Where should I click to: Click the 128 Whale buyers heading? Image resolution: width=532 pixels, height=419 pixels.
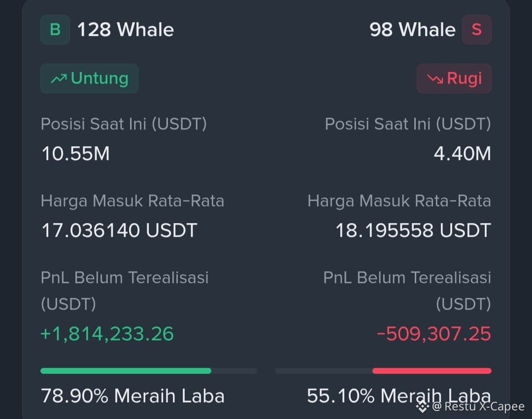(126, 30)
